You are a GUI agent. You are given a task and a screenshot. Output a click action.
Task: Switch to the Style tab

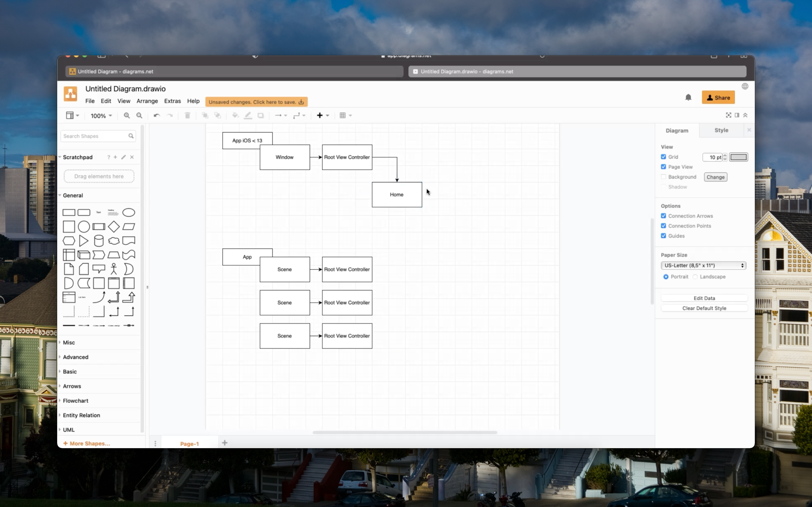click(x=721, y=130)
